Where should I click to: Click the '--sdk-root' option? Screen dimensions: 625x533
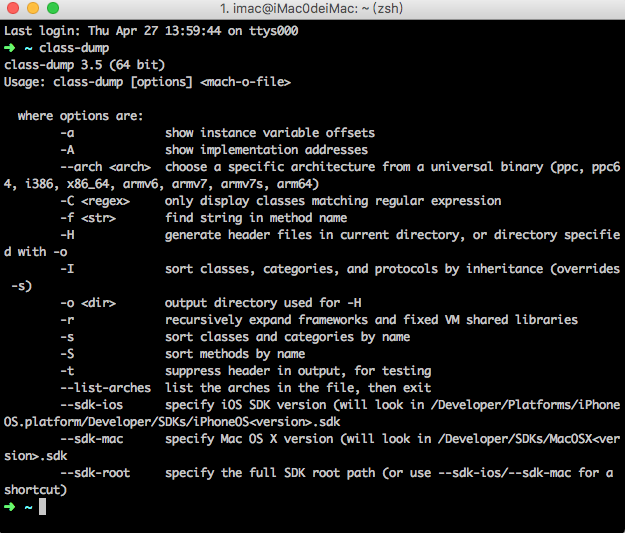coord(95,473)
